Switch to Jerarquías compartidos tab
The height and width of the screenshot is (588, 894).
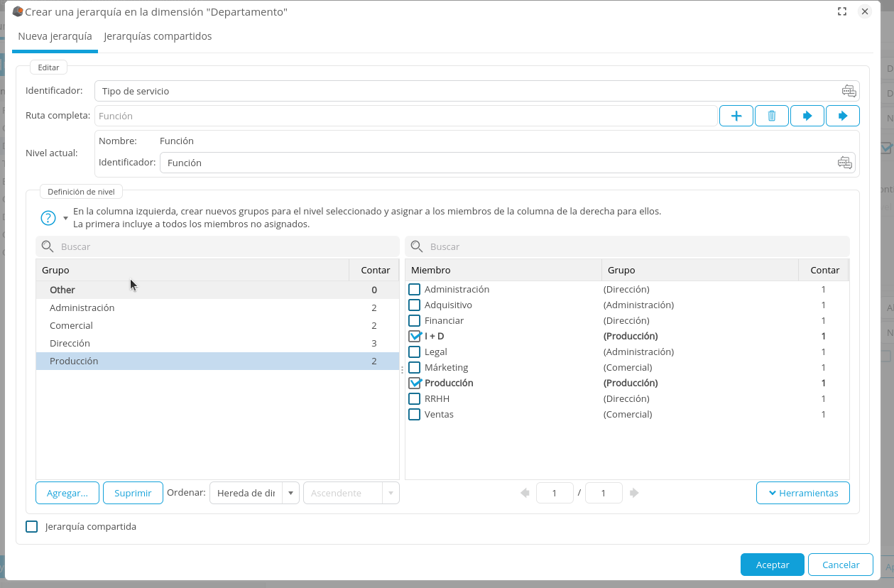click(158, 36)
